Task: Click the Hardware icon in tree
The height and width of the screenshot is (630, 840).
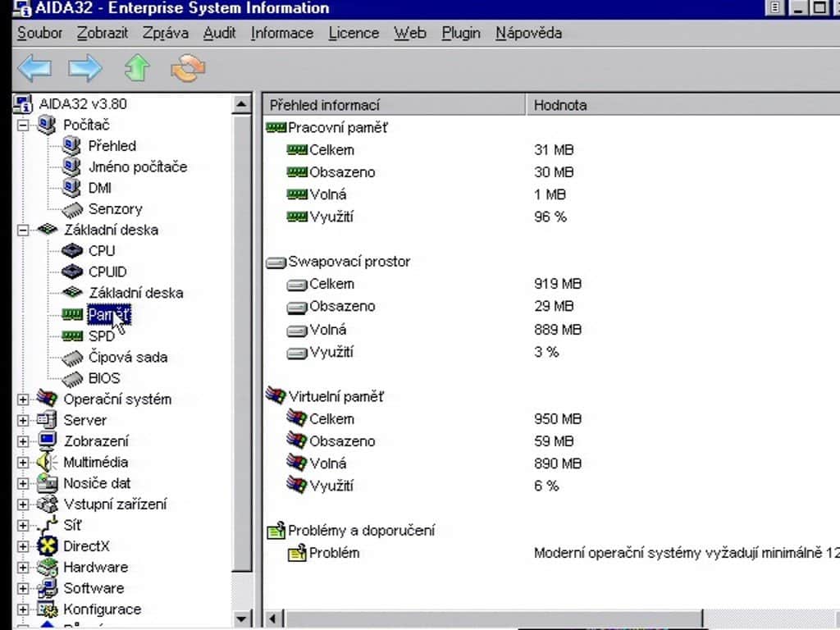Action: pos(47,567)
